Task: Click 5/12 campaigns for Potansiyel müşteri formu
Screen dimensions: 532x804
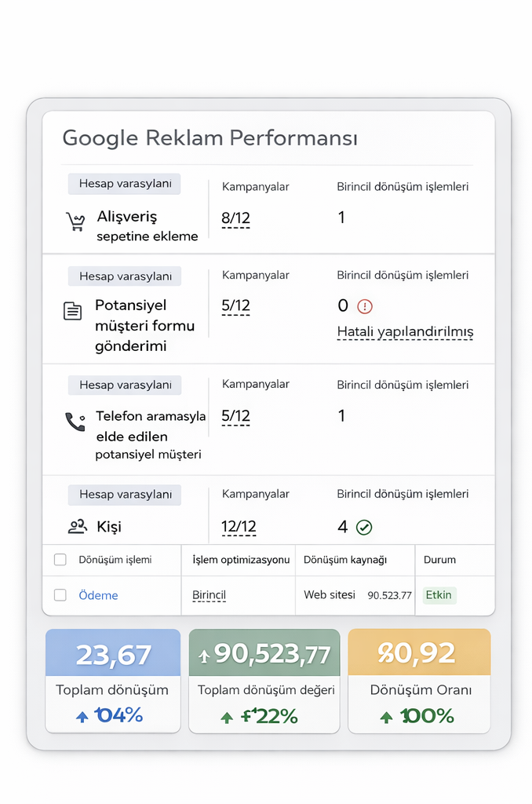Action: click(235, 305)
